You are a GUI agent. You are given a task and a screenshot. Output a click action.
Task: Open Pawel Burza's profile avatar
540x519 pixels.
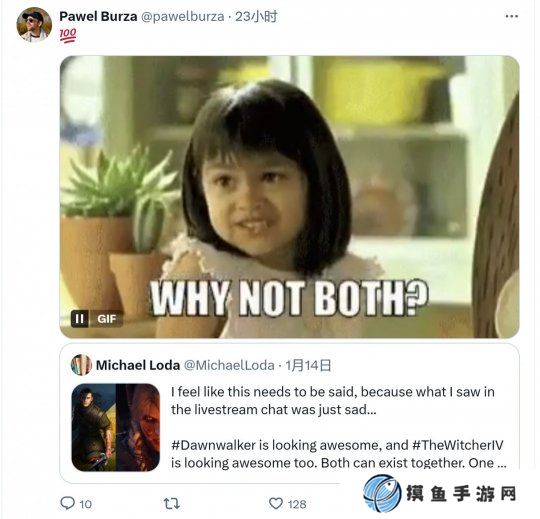34,25
